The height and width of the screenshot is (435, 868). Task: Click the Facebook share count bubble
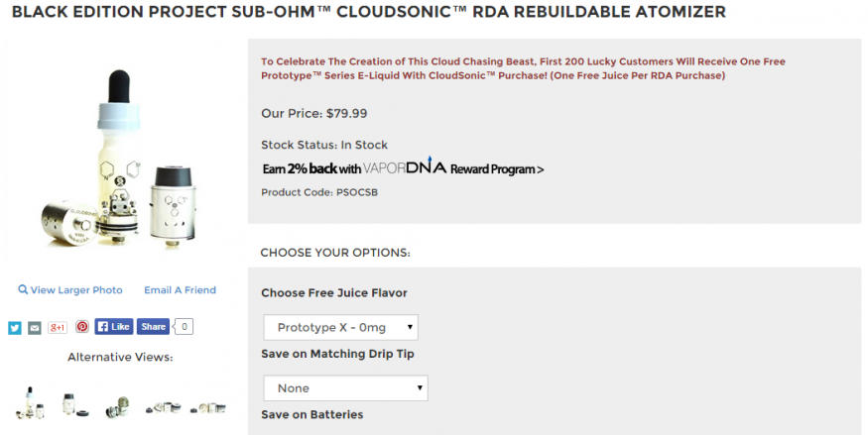tap(185, 326)
